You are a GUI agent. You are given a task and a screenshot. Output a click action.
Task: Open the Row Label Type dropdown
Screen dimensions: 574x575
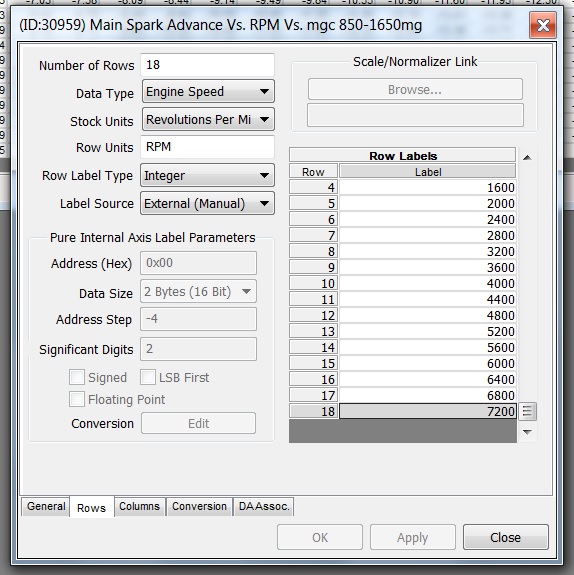(208, 175)
